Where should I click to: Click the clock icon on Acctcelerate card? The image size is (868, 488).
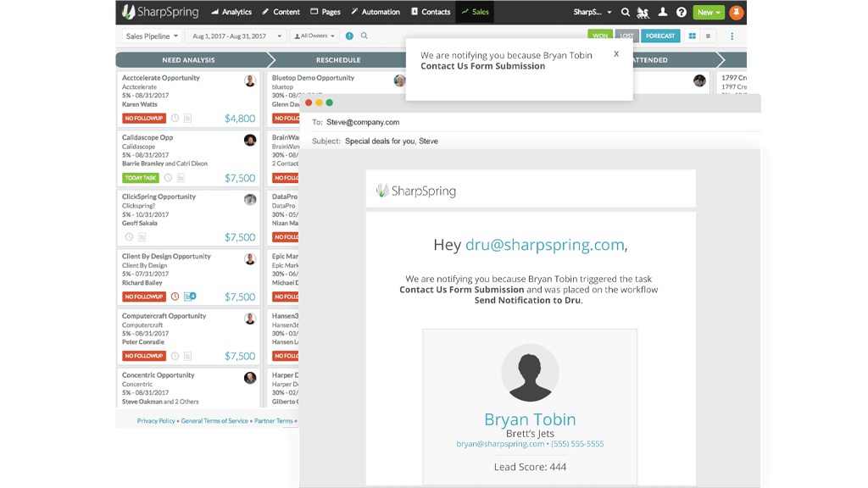coord(175,119)
